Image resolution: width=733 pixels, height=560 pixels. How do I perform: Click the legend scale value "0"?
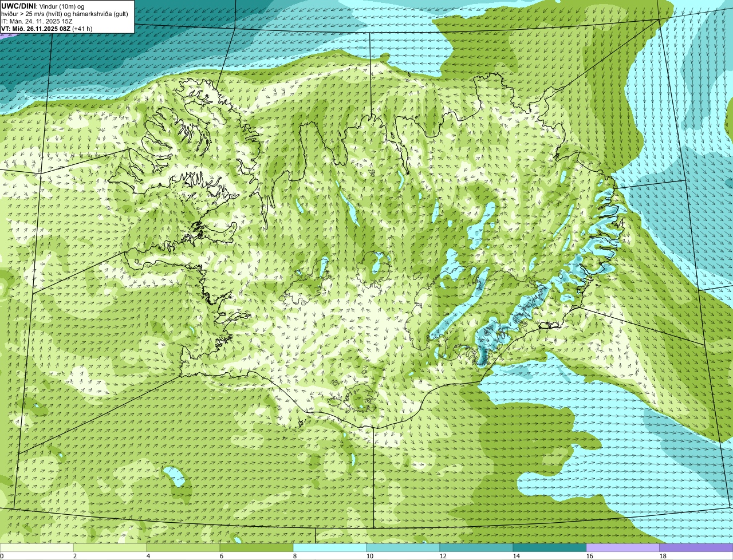2,556
